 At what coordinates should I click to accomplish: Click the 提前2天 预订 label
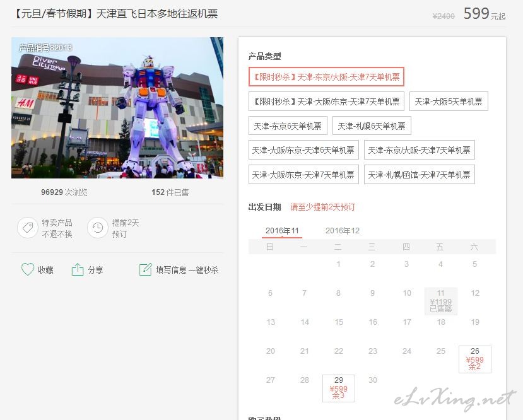tap(126, 228)
